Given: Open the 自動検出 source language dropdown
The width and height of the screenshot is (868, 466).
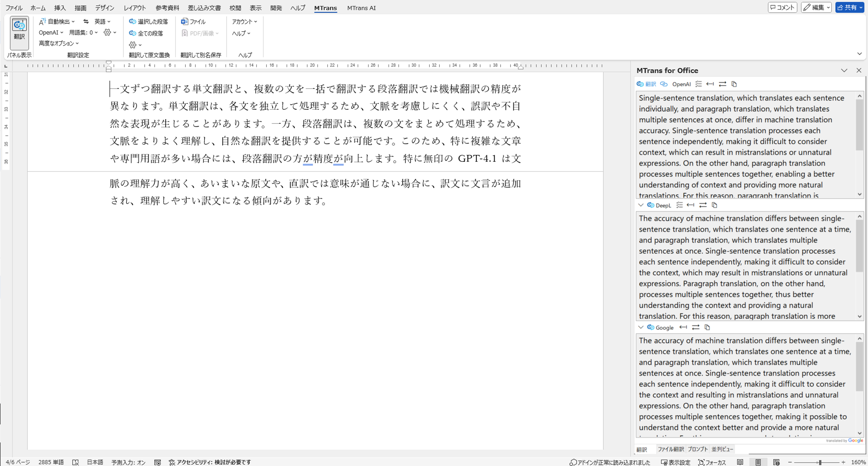Looking at the screenshot, I should pos(57,21).
